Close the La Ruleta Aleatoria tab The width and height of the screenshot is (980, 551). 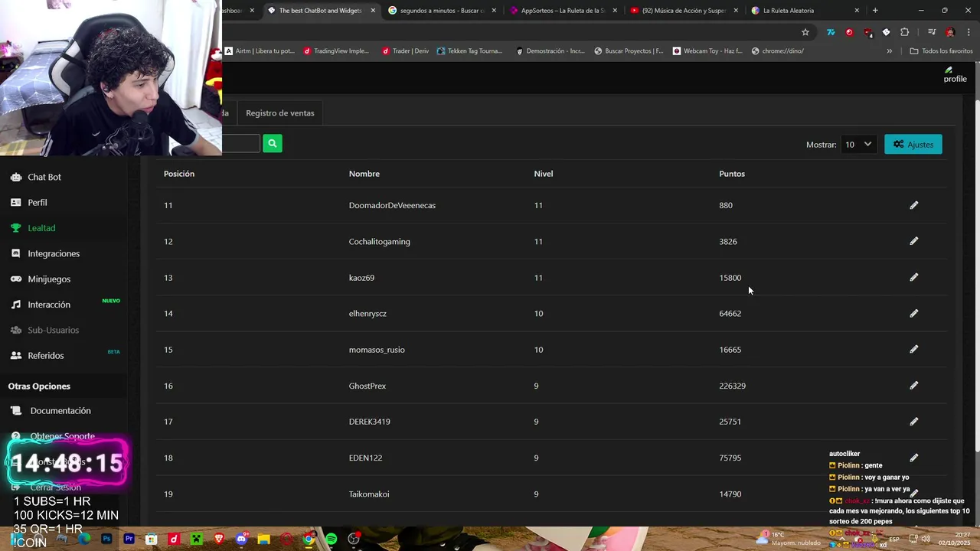click(x=857, y=11)
